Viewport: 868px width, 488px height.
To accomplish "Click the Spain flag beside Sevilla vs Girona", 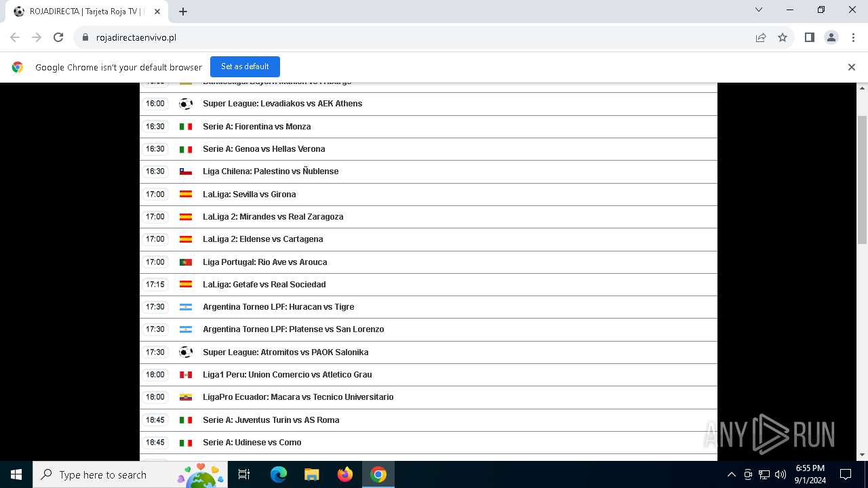I will (186, 194).
